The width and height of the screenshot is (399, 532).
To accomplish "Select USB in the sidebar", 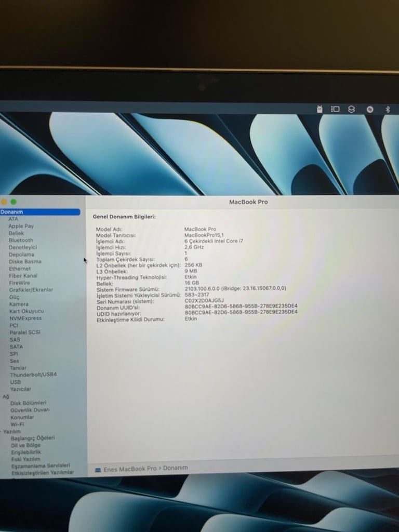I will (x=16, y=382).
